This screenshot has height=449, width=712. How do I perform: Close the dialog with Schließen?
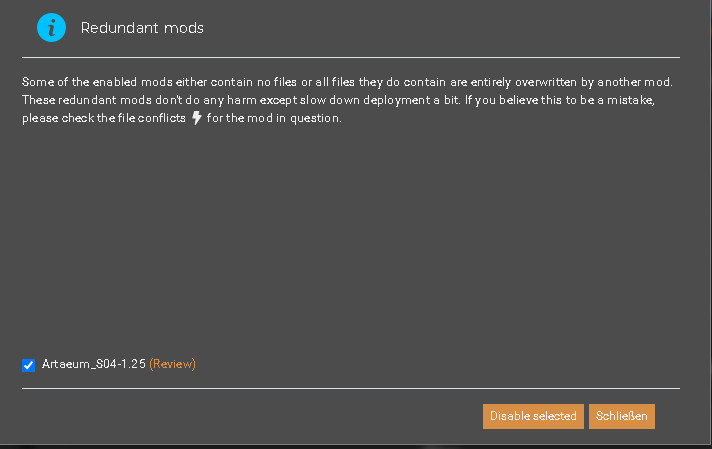click(621, 416)
